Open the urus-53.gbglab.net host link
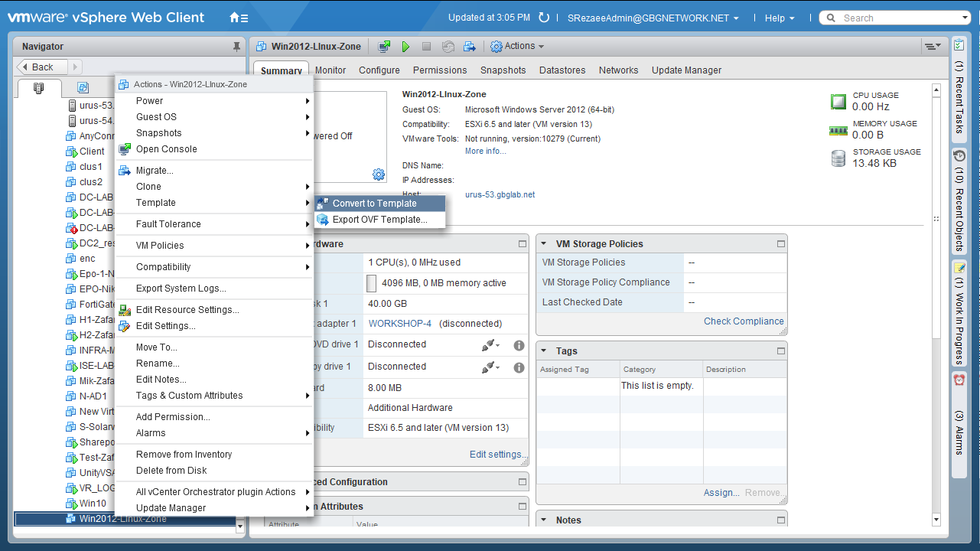The image size is (980, 551). 500,195
